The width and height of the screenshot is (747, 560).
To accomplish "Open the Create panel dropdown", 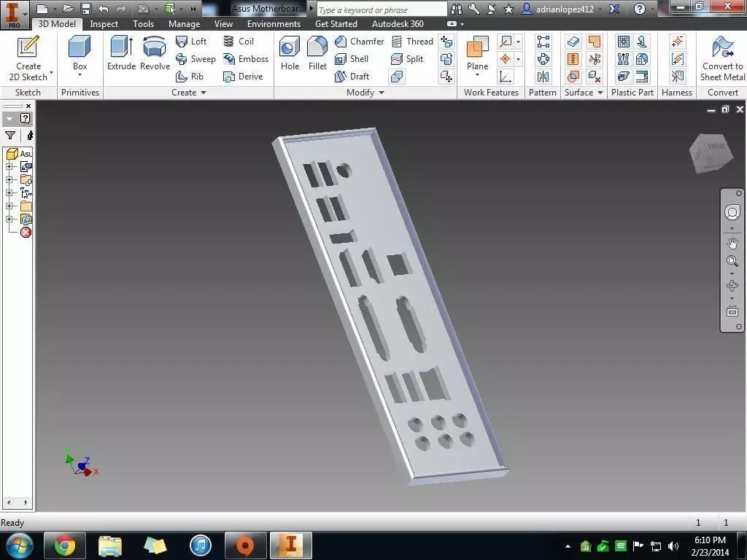I will click(189, 93).
